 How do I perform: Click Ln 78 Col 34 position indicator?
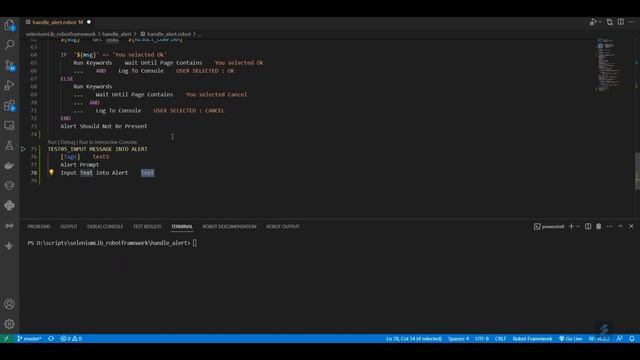tap(413, 339)
